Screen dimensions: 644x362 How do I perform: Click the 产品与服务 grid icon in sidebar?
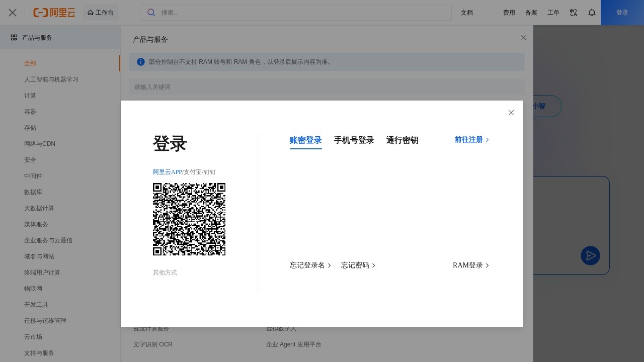(14, 38)
